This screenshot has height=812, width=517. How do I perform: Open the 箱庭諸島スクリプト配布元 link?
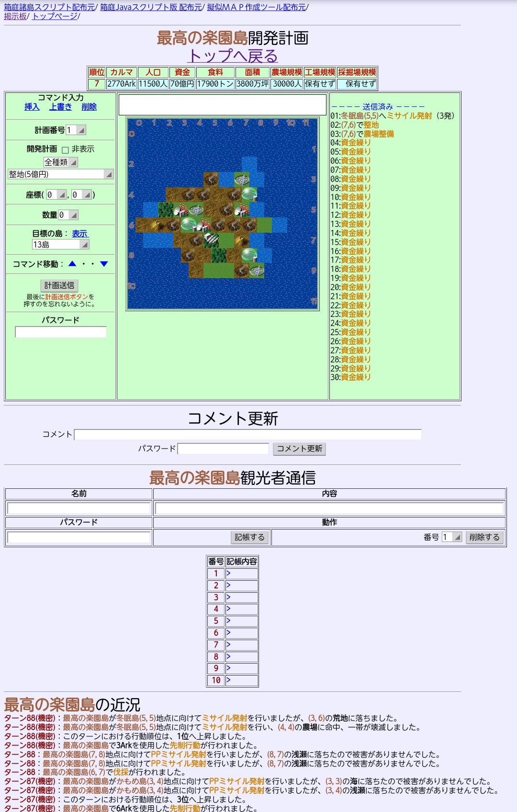49,7
